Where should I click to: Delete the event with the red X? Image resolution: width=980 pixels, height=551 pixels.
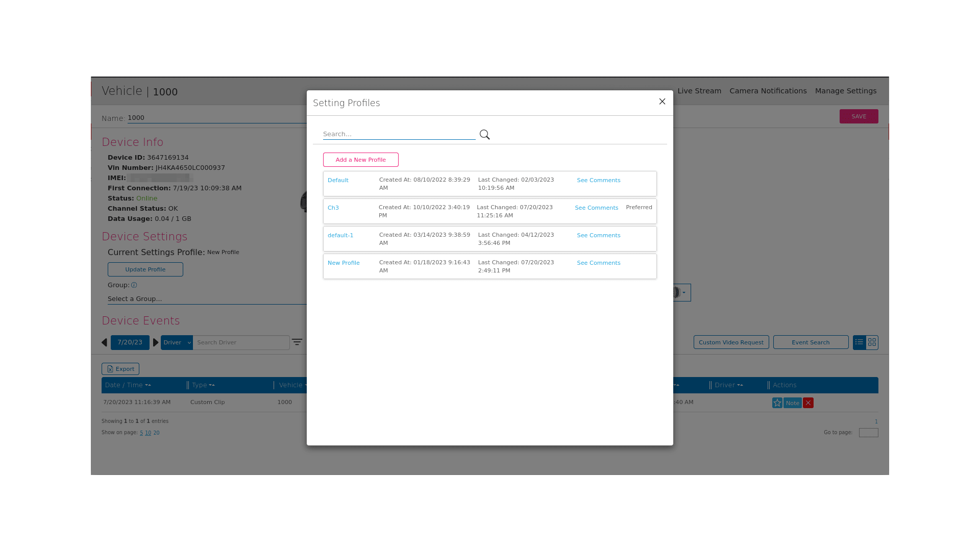808,403
